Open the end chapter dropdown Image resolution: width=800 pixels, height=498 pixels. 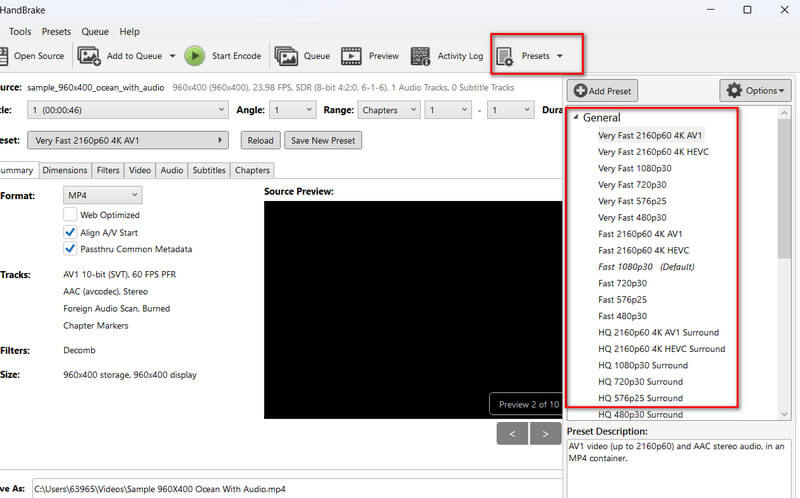tap(511, 110)
